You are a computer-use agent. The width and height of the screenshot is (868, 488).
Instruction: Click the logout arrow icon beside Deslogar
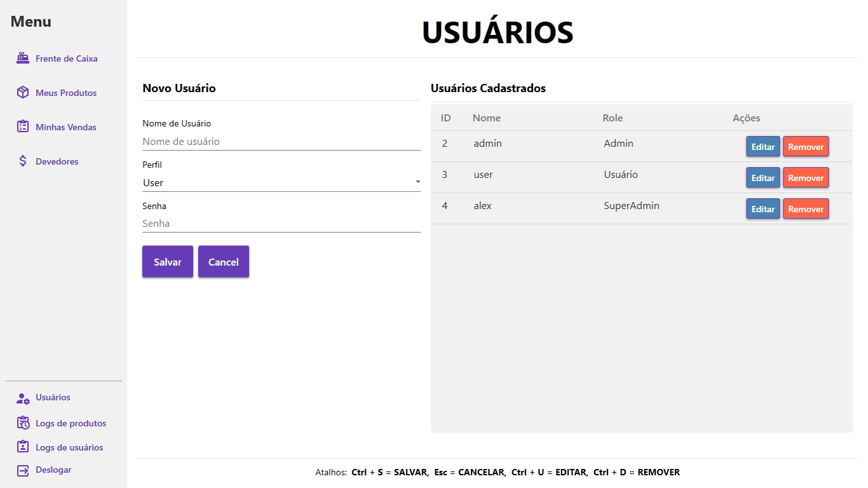(x=23, y=470)
